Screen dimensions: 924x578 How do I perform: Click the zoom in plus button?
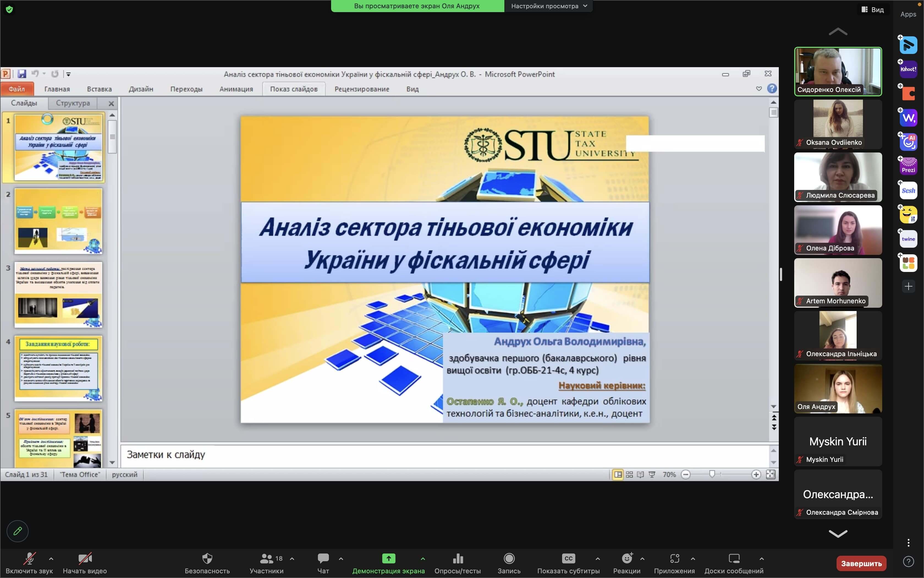pos(756,475)
